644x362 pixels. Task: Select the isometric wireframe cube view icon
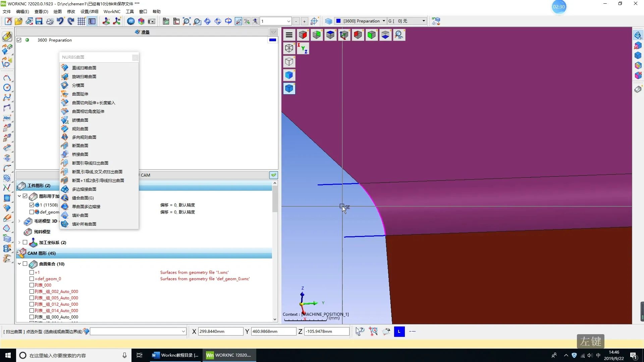pos(289,48)
